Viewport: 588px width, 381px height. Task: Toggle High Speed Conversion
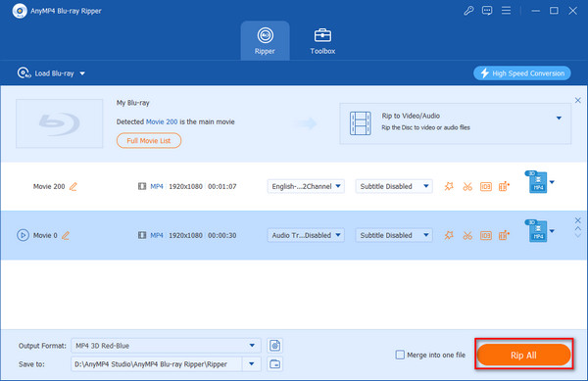click(x=522, y=73)
